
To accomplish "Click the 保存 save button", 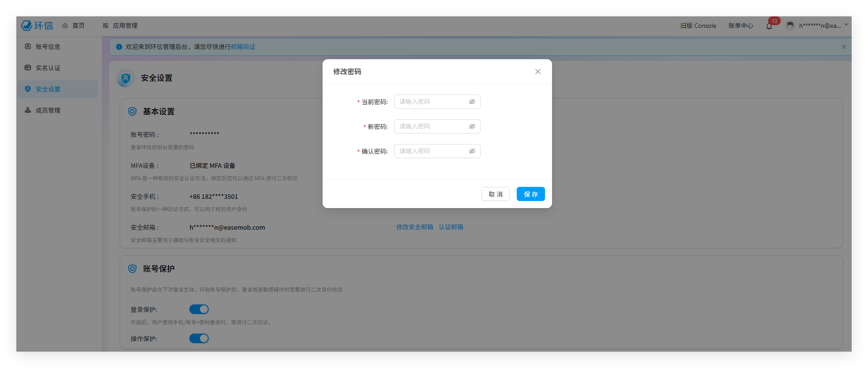I will [530, 194].
